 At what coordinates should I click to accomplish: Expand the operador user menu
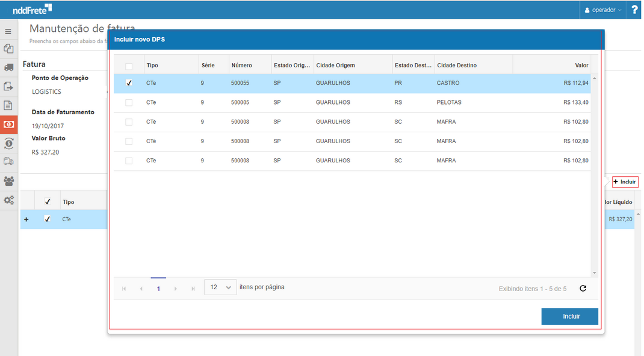click(603, 10)
